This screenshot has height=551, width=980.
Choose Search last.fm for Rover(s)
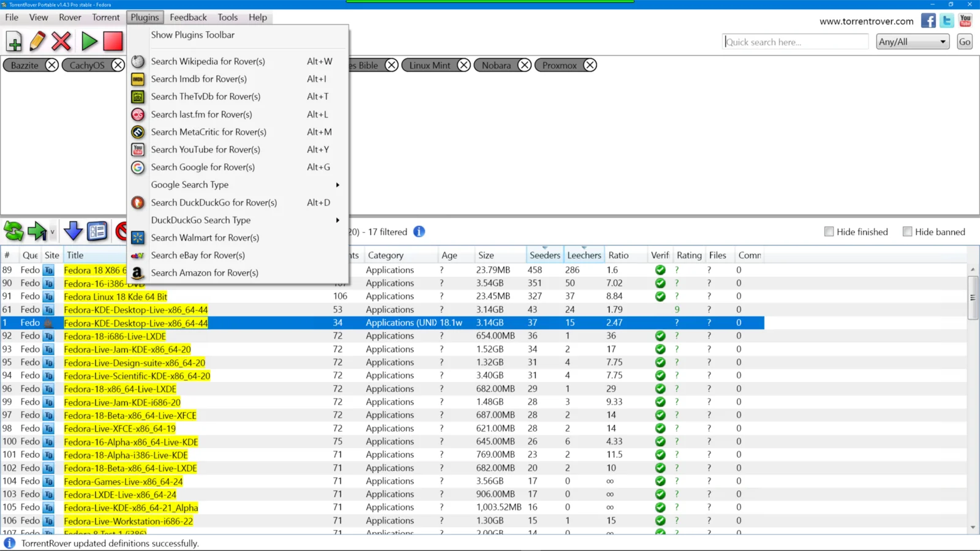tap(238, 114)
